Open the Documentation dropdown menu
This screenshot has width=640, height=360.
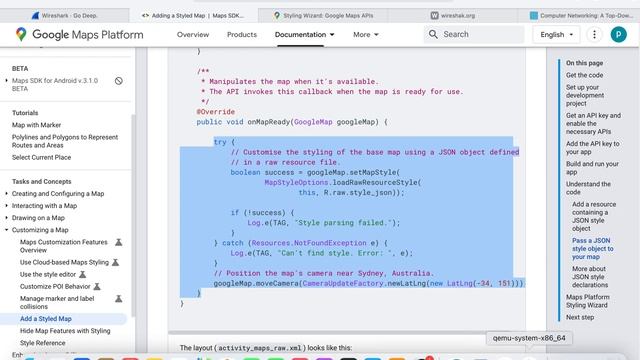pyautogui.click(x=304, y=35)
